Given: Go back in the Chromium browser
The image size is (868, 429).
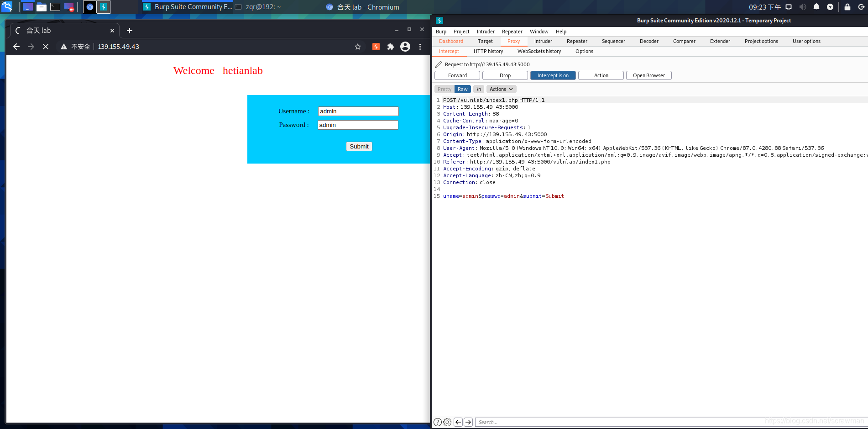Looking at the screenshot, I should click(16, 47).
